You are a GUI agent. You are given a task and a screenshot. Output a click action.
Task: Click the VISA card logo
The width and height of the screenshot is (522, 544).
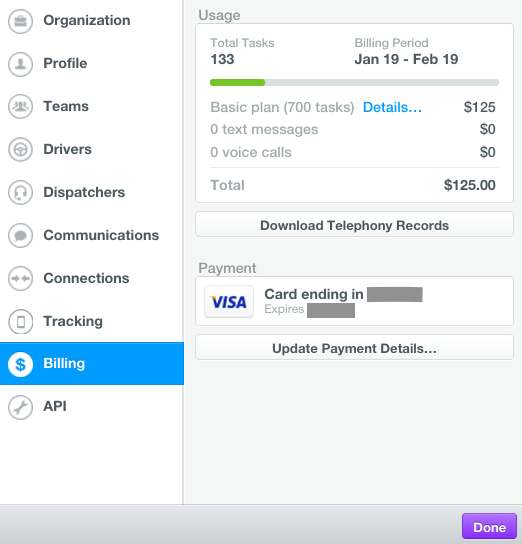pos(229,301)
